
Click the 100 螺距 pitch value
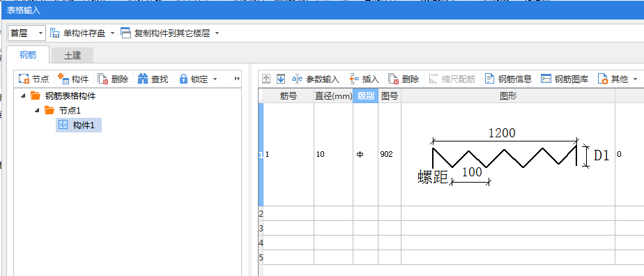point(472,172)
